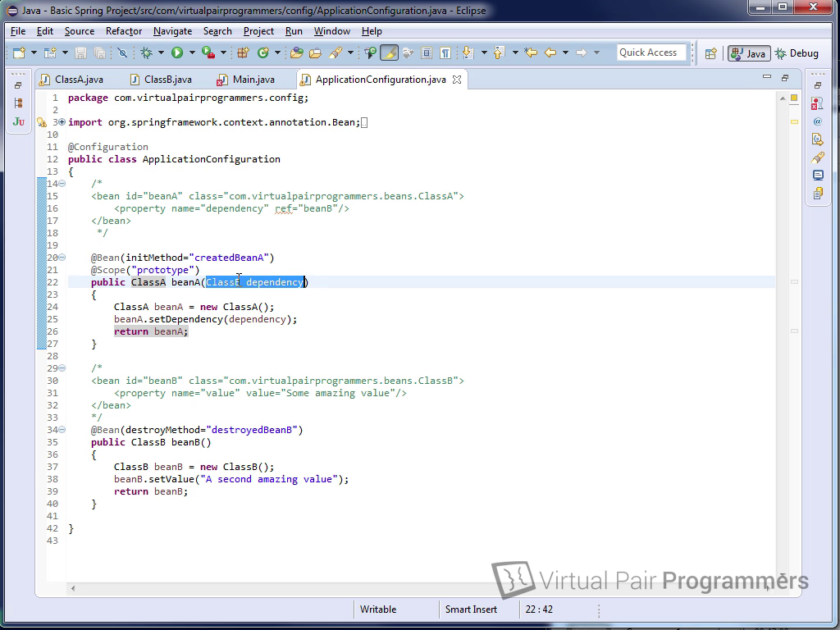Screen dimensions: 840x630
Task: Click the green Run button
Action: [177, 52]
